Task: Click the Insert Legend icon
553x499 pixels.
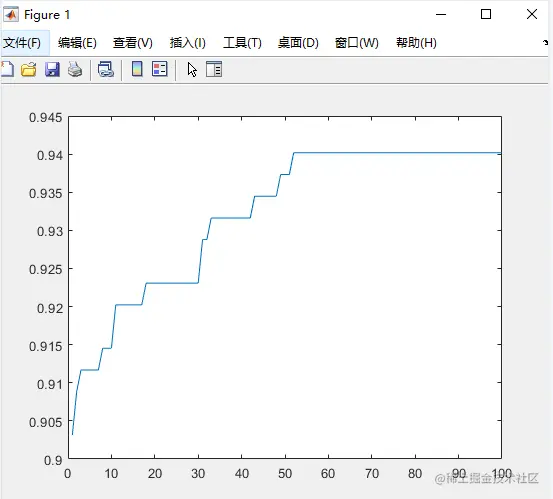Action: [x=159, y=69]
